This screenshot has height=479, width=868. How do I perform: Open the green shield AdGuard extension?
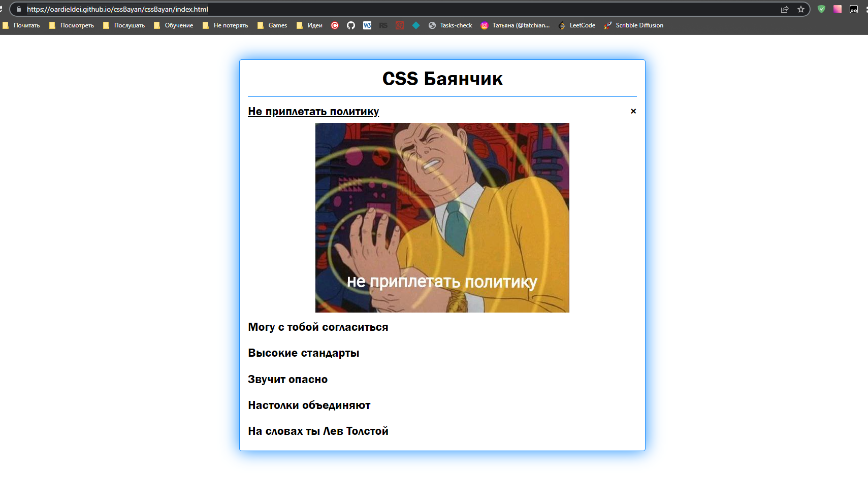click(x=821, y=9)
